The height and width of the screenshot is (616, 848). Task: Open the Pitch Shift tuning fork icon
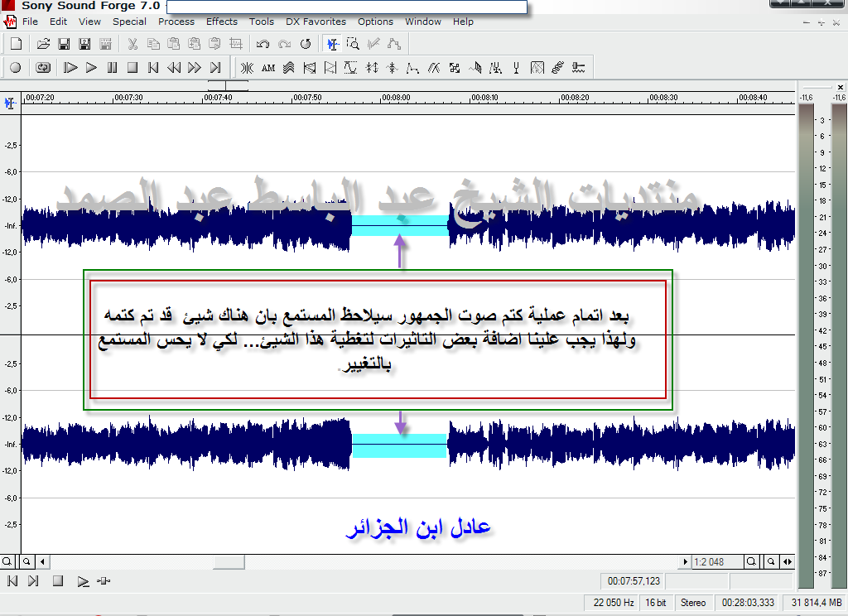click(x=517, y=68)
